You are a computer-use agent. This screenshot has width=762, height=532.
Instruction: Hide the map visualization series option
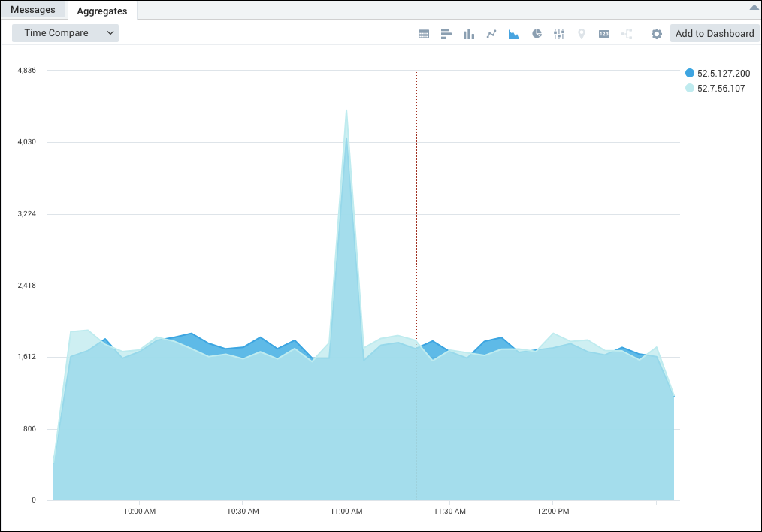[582, 33]
